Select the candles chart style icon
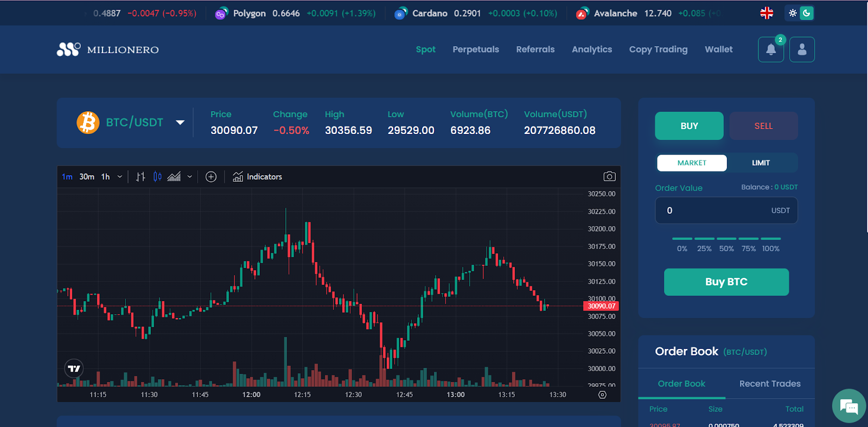 [157, 177]
